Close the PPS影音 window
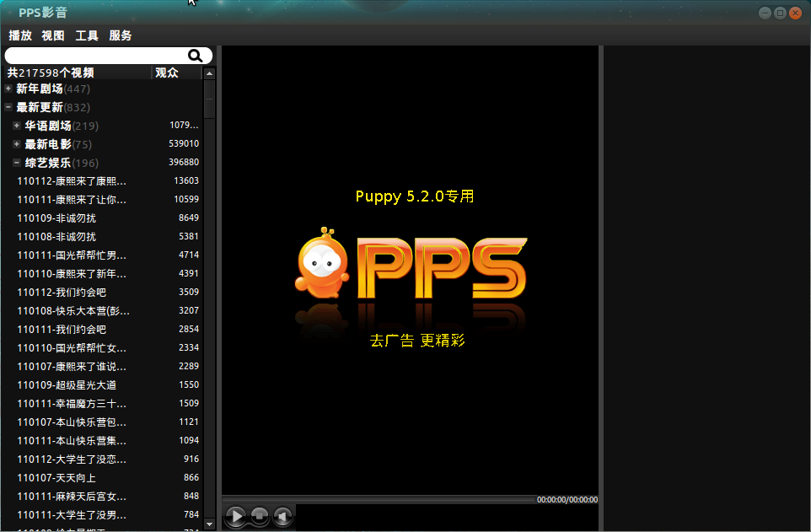Viewport: 811px width, 532px height. (x=796, y=13)
